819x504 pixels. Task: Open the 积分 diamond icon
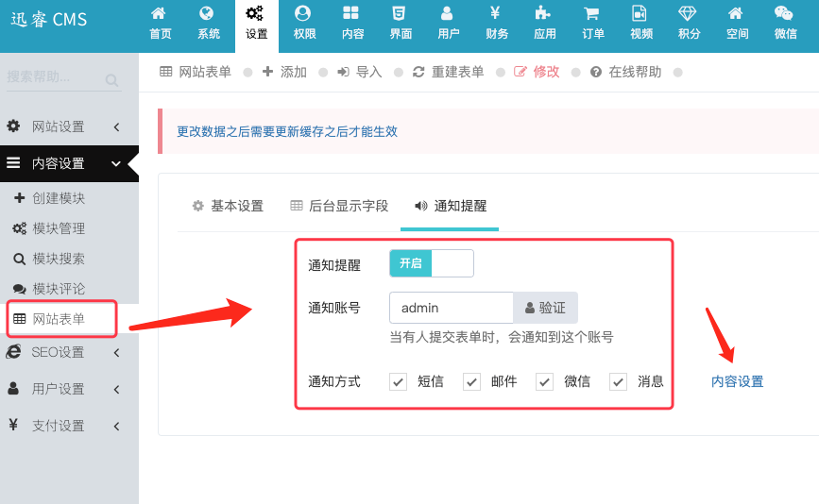[688, 13]
